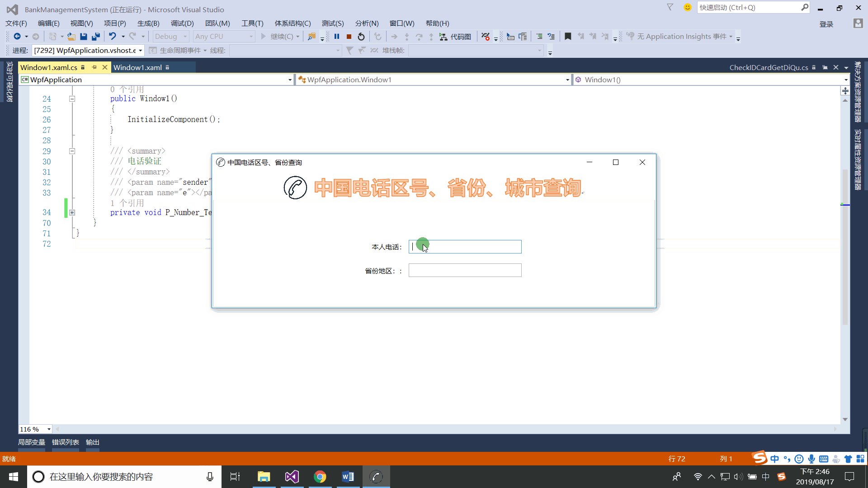
Task: Pause debugging with the Break All icon
Action: point(337,37)
